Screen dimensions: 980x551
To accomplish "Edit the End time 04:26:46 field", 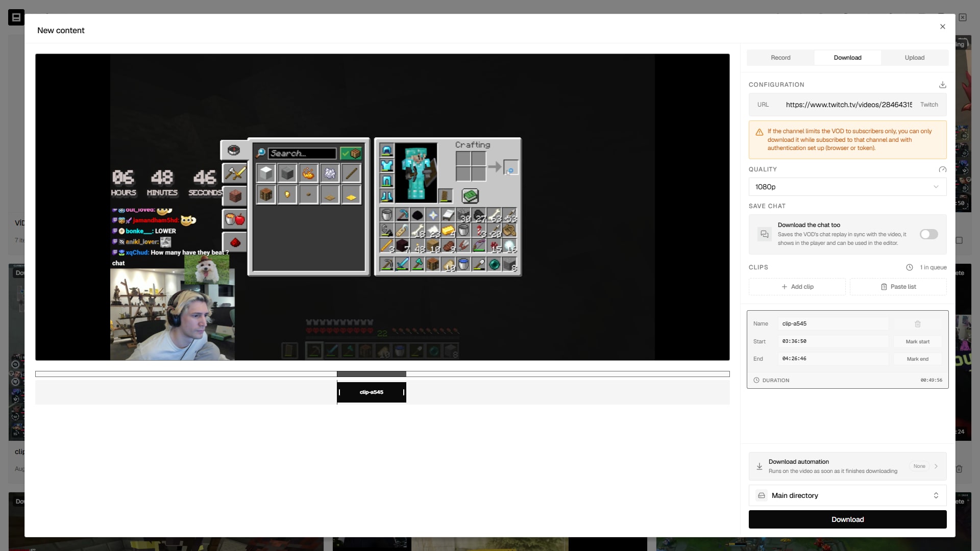I will (833, 359).
